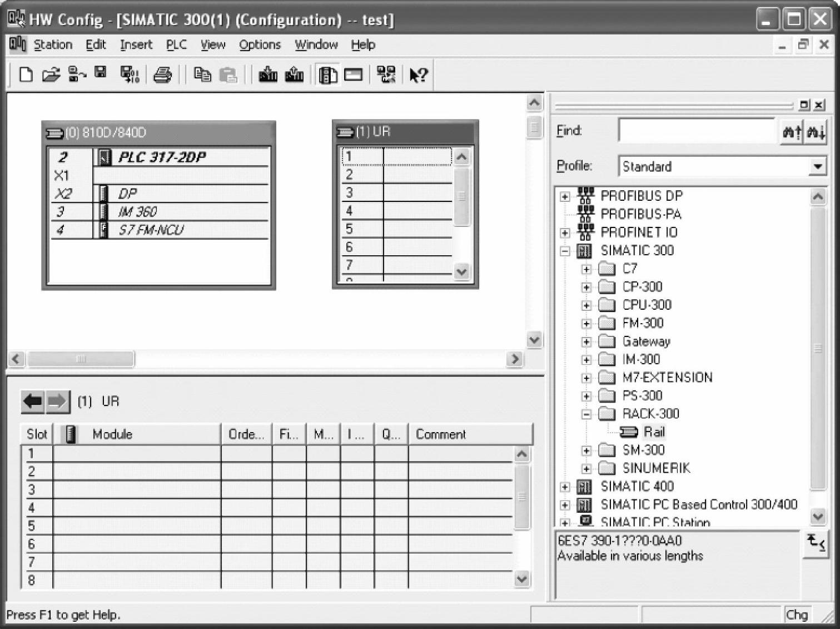Click the Open file toolbar icon
This screenshot has width=840, height=629.
[51, 74]
